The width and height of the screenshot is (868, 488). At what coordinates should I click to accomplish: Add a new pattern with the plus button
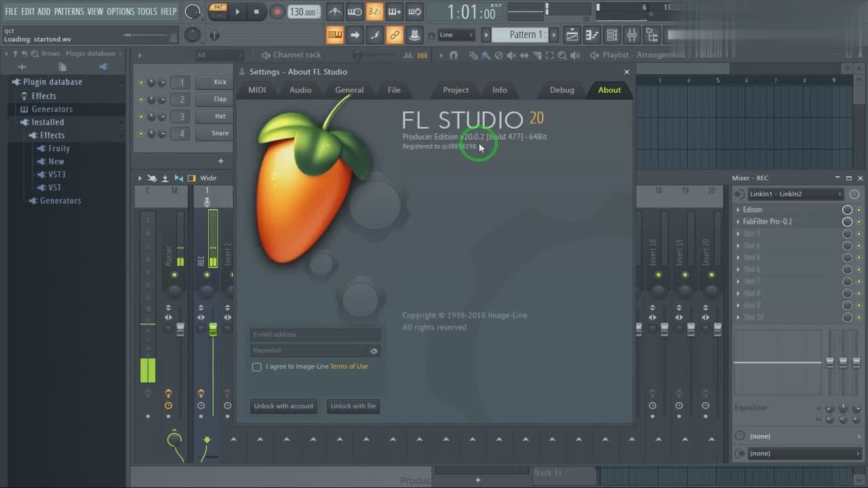click(553, 35)
